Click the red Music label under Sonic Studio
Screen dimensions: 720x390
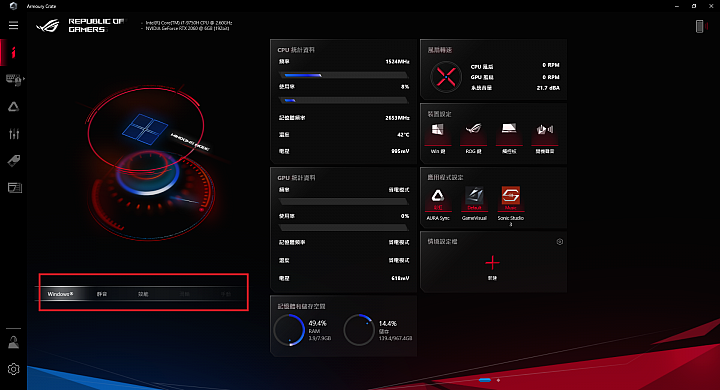pyautogui.click(x=511, y=208)
